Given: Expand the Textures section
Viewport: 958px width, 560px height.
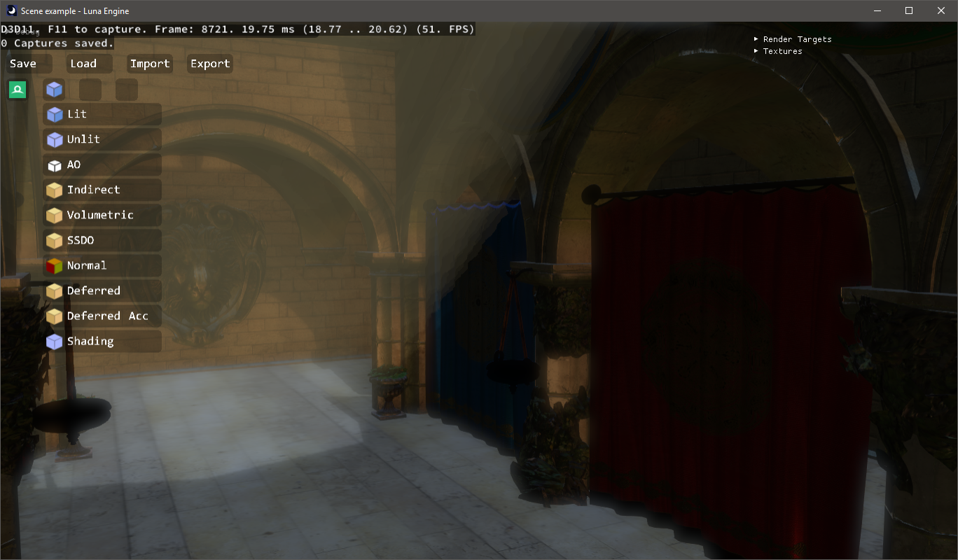Looking at the screenshot, I should point(778,51).
